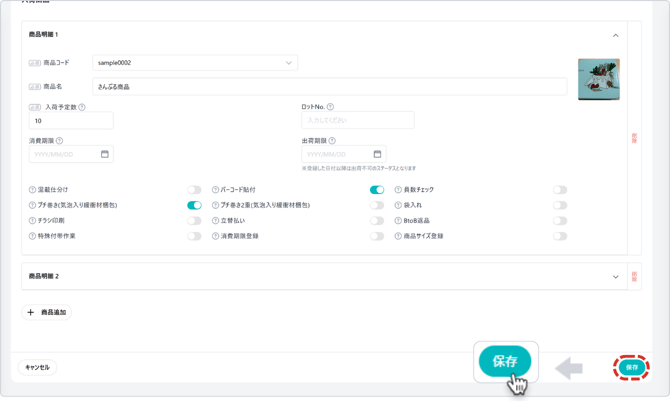Open help icon beside ロットNo.
The image size is (670, 401).
(x=330, y=107)
